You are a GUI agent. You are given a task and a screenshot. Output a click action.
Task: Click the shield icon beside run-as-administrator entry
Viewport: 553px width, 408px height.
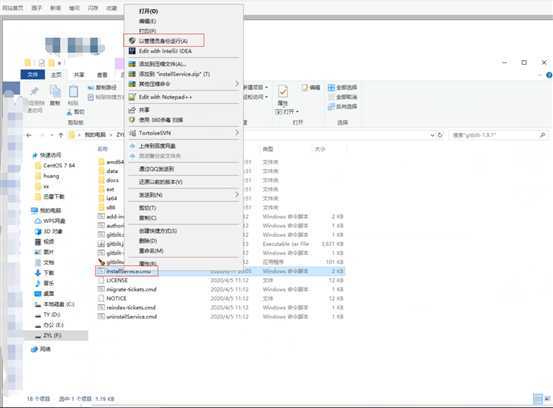(x=132, y=41)
